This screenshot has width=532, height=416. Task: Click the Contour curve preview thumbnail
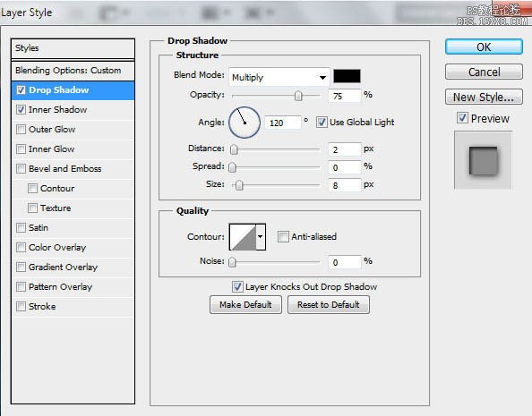point(243,237)
